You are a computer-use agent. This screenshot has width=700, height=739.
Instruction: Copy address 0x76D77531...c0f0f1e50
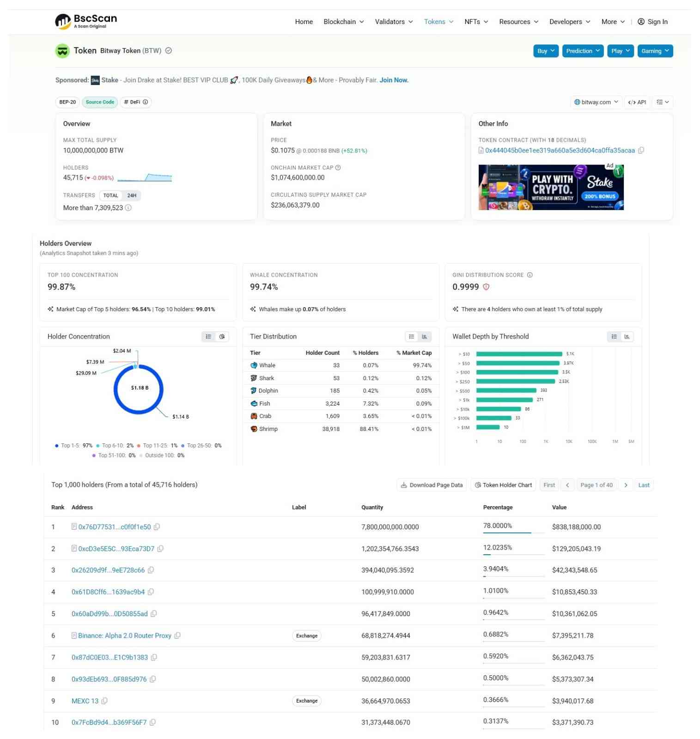point(157,527)
